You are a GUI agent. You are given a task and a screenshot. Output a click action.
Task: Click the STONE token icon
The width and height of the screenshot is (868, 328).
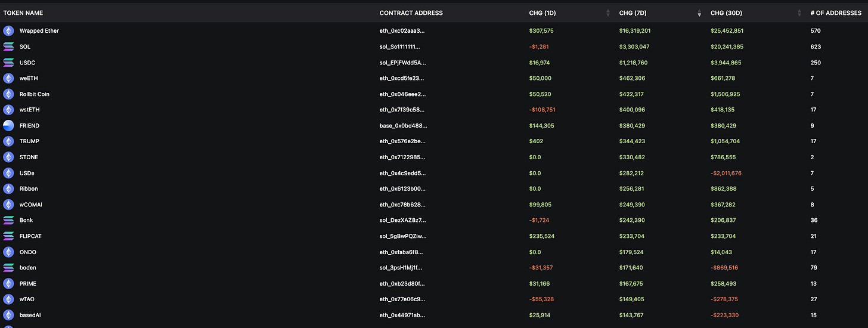tap(8, 157)
